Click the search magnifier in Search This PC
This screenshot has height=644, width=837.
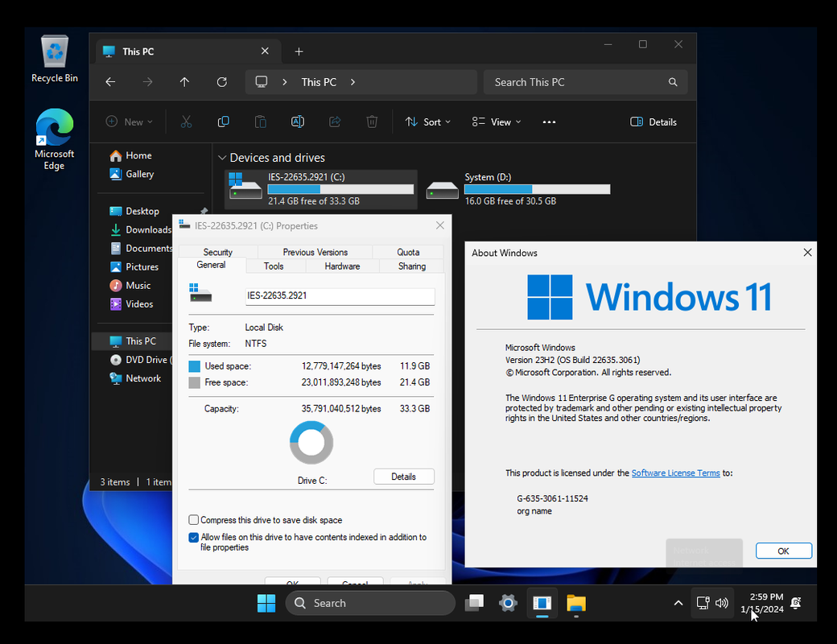click(x=673, y=82)
